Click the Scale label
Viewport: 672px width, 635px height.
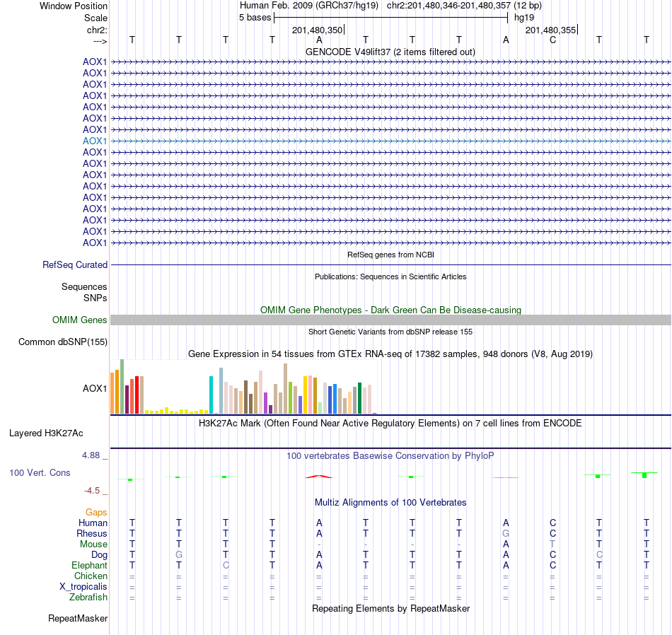(95, 18)
